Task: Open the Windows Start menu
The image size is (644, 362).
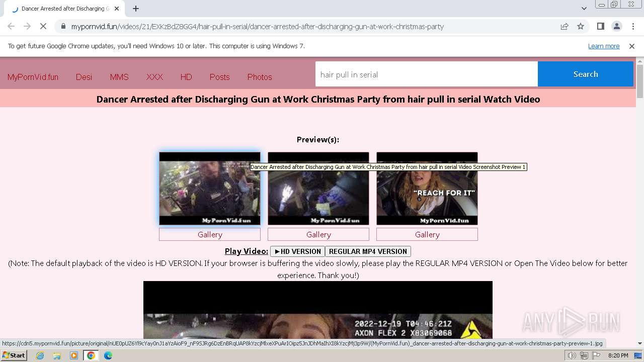Action: pyautogui.click(x=14, y=355)
